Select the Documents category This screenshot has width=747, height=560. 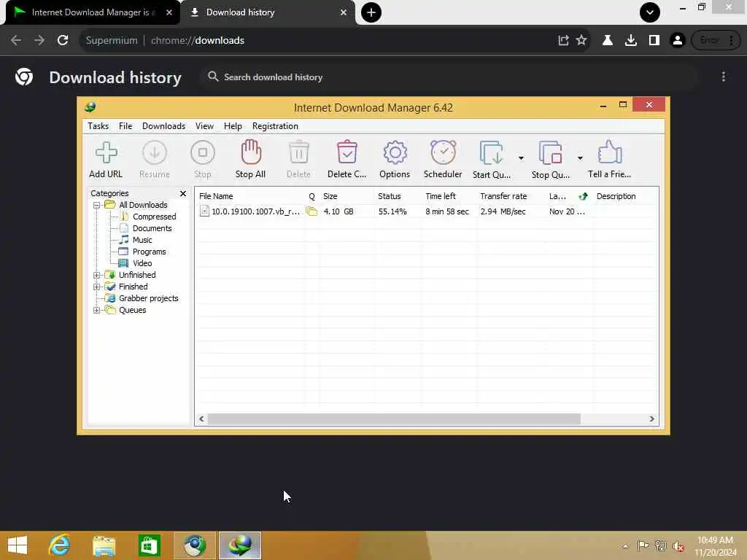tap(152, 228)
